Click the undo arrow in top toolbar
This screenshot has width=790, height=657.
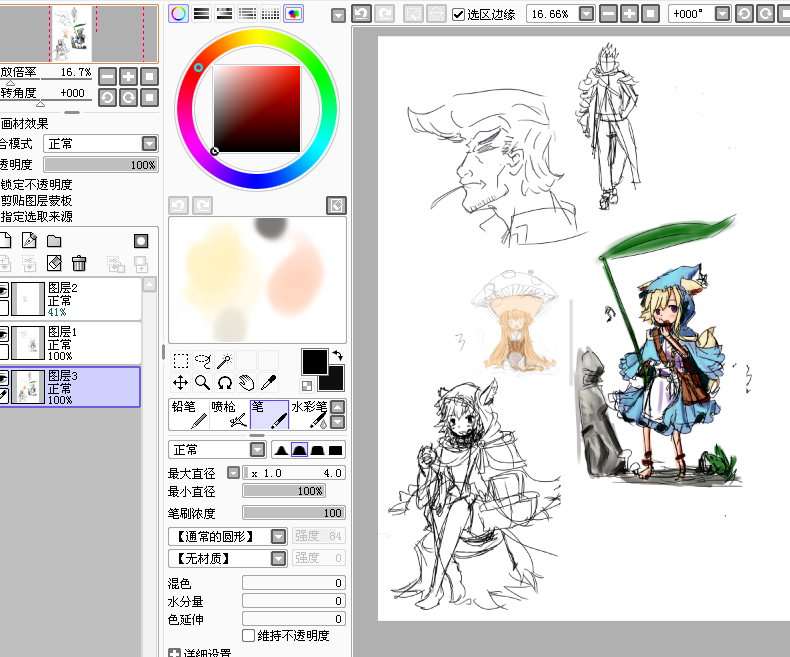[361, 14]
